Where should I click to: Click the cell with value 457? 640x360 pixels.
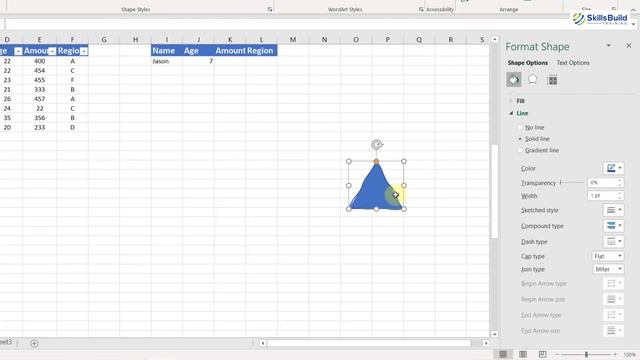40,99
